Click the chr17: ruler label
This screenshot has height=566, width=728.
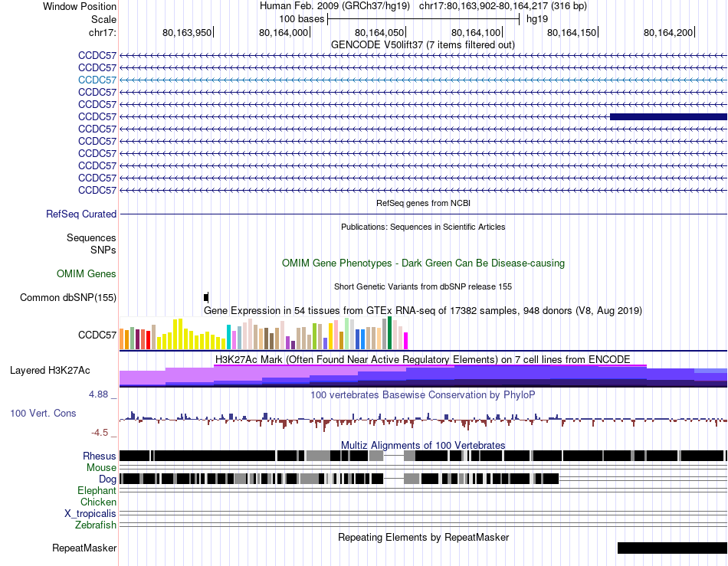102,32
